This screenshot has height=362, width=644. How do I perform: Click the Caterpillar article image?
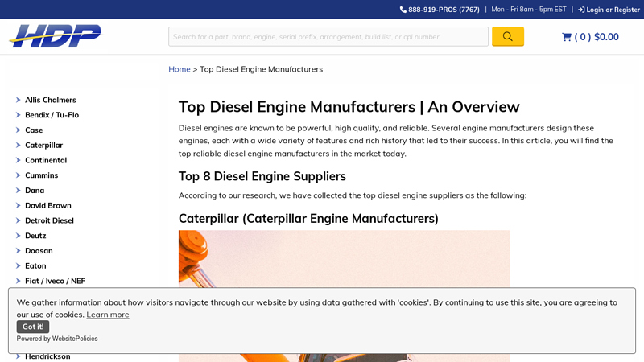point(345,258)
